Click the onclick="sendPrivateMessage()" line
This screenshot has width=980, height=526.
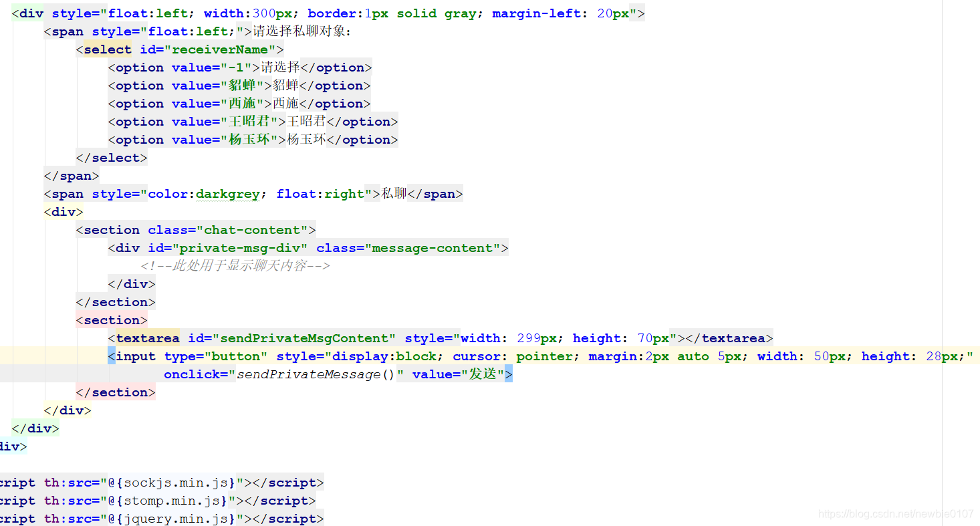click(x=338, y=374)
